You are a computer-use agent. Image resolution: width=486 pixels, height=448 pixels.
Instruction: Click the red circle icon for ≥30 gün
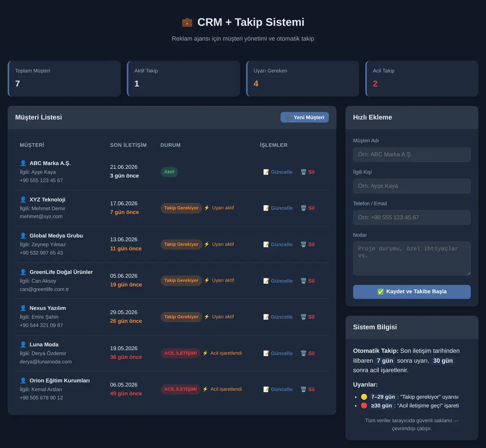click(x=364, y=406)
